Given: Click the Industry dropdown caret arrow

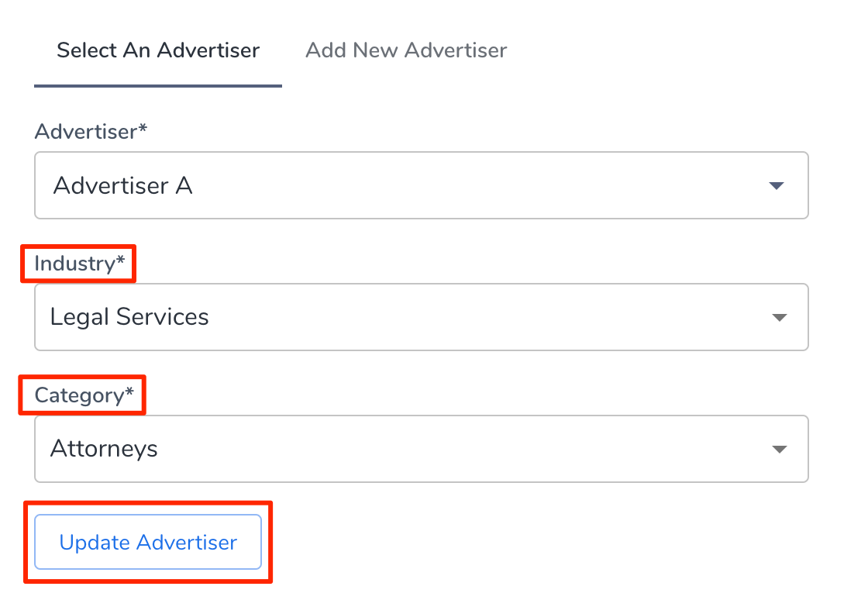Looking at the screenshot, I should [x=780, y=318].
